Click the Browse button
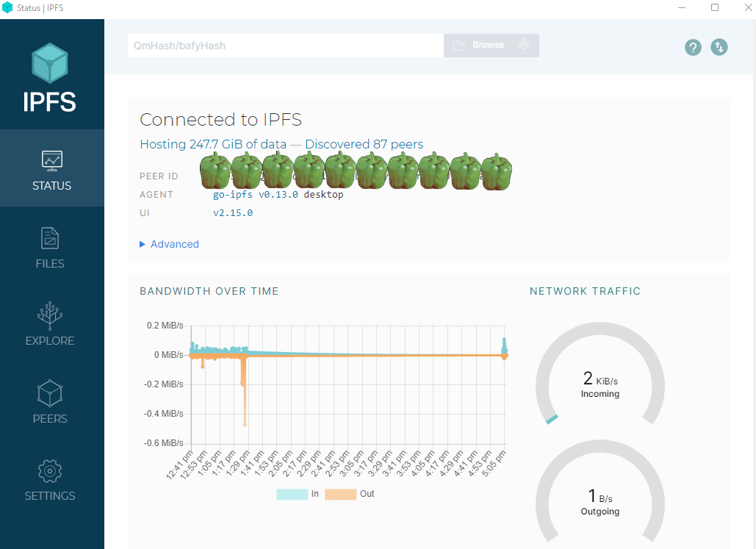756x549 pixels. pyautogui.click(x=492, y=46)
